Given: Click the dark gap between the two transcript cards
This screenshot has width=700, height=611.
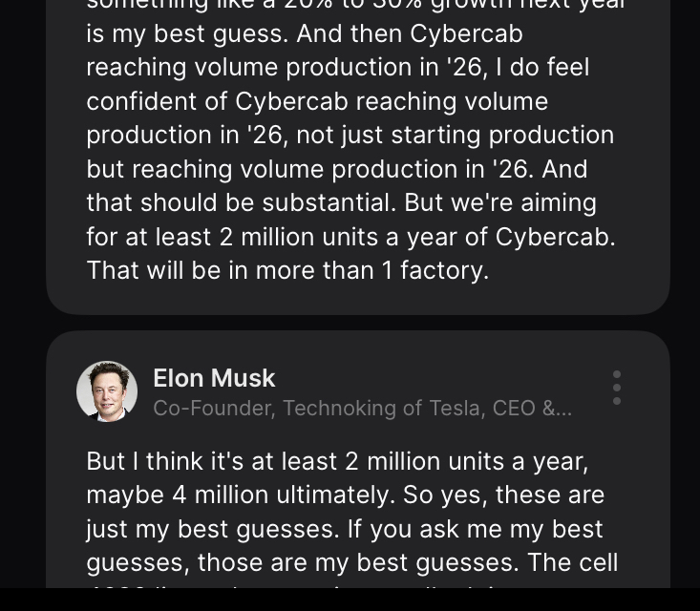Looking at the screenshot, I should coord(358,323).
